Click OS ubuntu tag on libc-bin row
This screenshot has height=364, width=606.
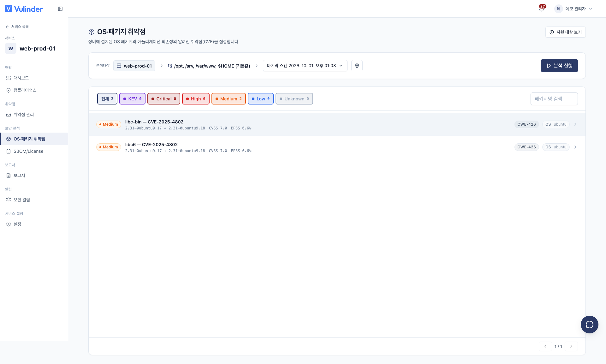click(556, 124)
